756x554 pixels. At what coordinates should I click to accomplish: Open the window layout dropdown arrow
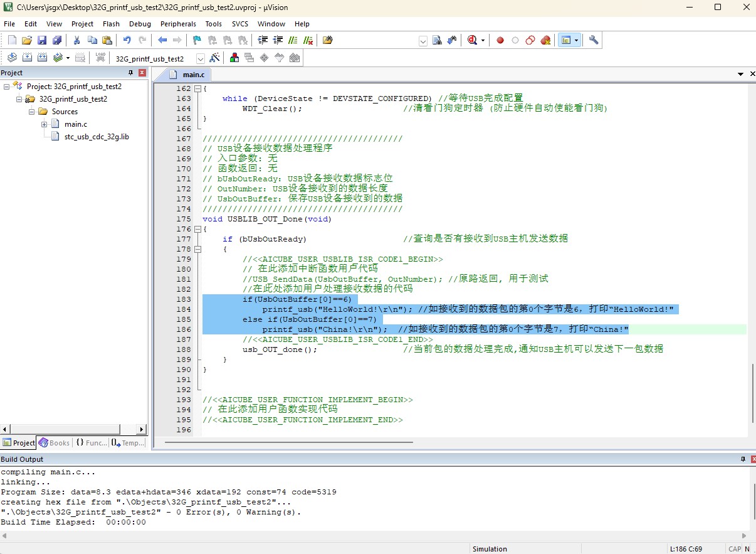coord(576,40)
